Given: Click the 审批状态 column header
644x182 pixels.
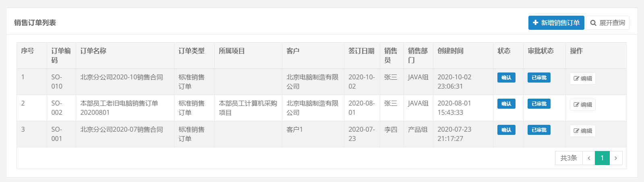Looking at the screenshot, I should click(540, 51).
